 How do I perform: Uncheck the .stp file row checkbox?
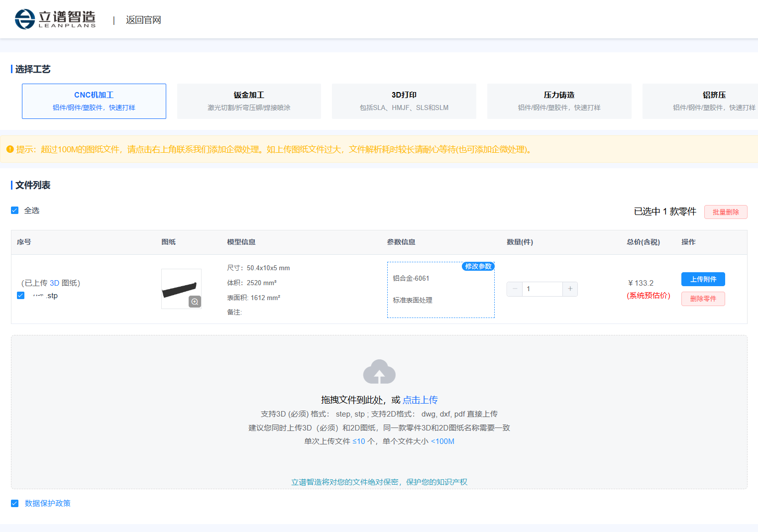point(21,296)
